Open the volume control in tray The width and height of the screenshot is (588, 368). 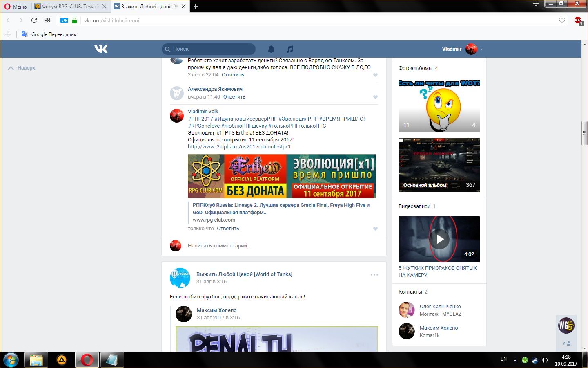click(544, 360)
